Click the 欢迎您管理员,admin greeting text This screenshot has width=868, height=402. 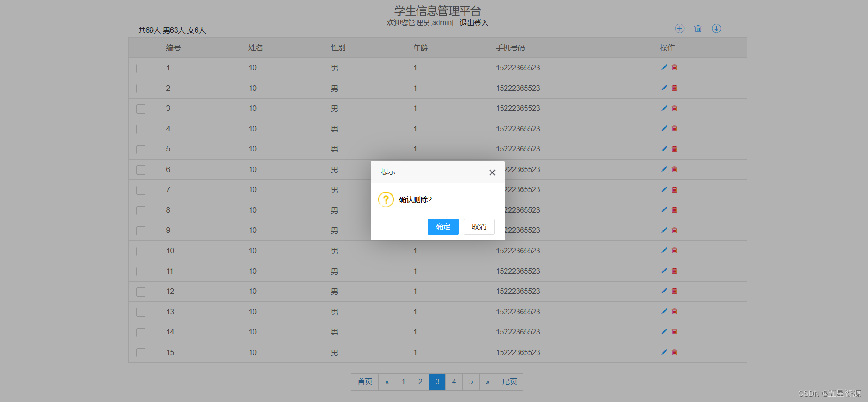419,23
